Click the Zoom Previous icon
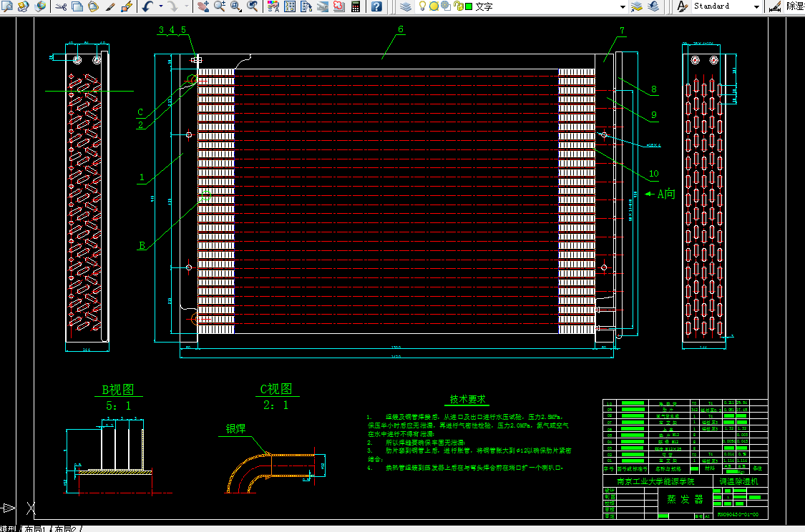Screen dimensions: 805x532 tap(253, 6)
